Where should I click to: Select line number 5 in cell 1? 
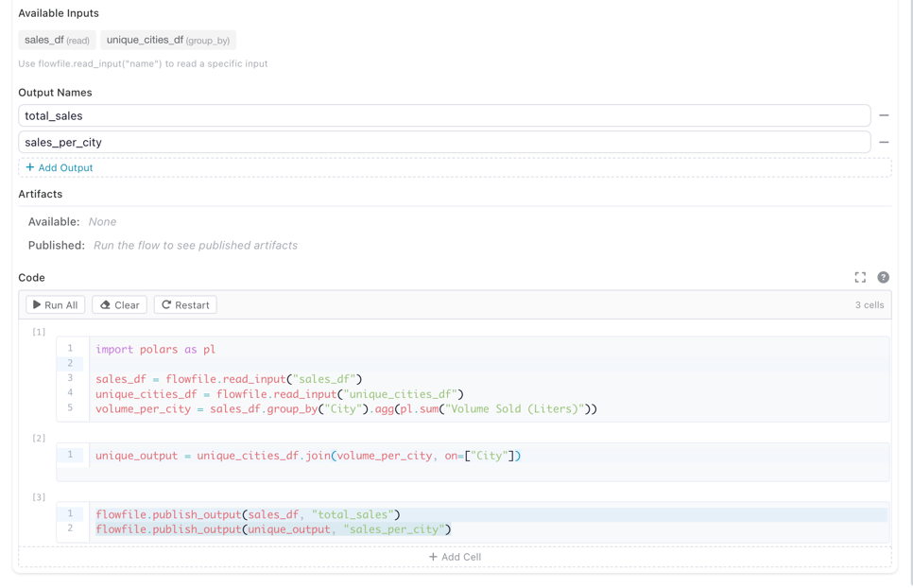pyautogui.click(x=70, y=407)
